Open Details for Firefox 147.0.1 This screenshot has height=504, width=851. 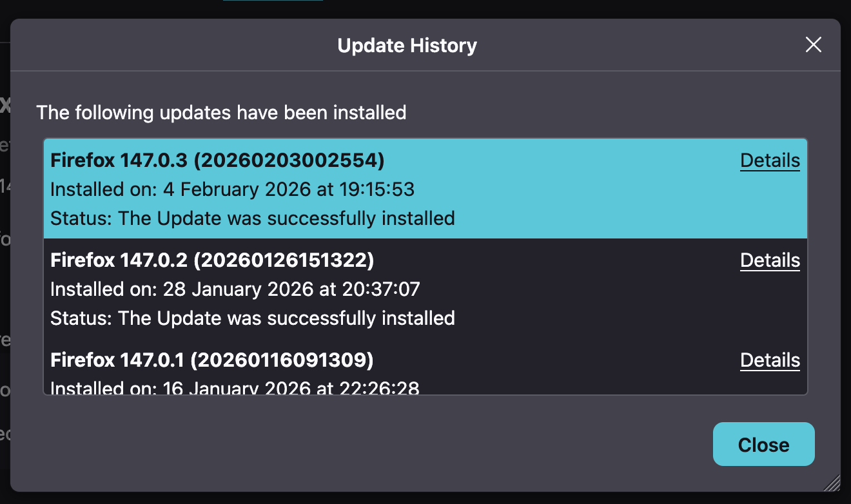tap(770, 360)
